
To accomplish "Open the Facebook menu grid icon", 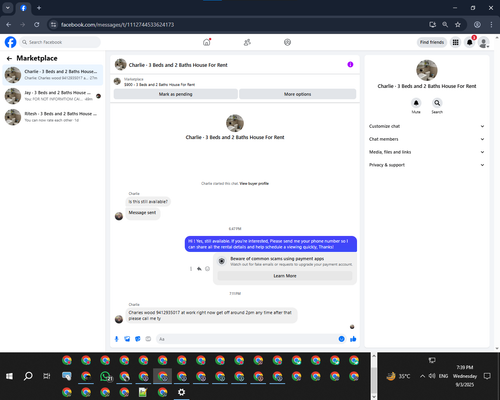I will coord(455,42).
